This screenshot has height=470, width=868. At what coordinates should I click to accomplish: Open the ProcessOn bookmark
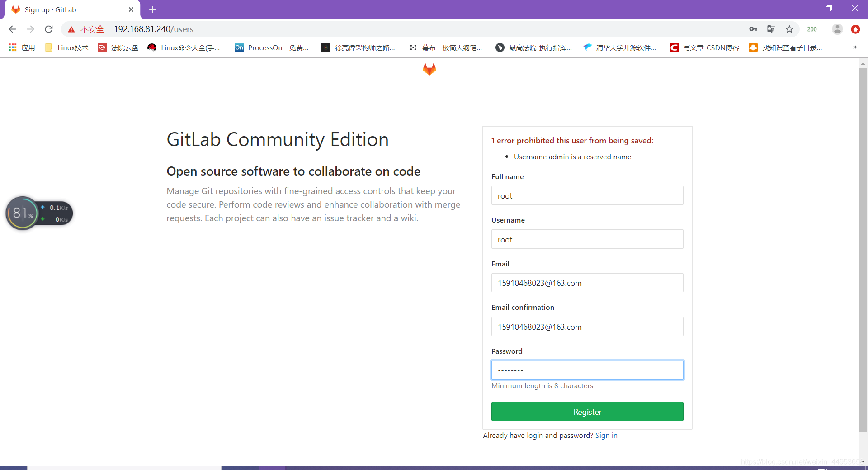(x=272, y=47)
